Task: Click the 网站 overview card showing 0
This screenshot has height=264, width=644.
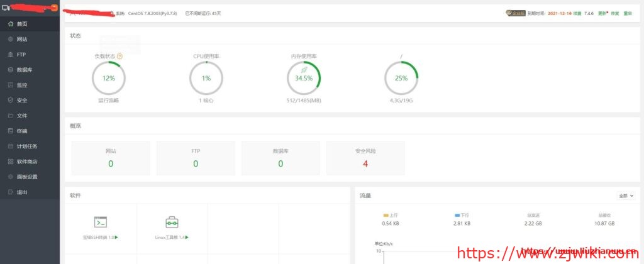Action: point(111,158)
